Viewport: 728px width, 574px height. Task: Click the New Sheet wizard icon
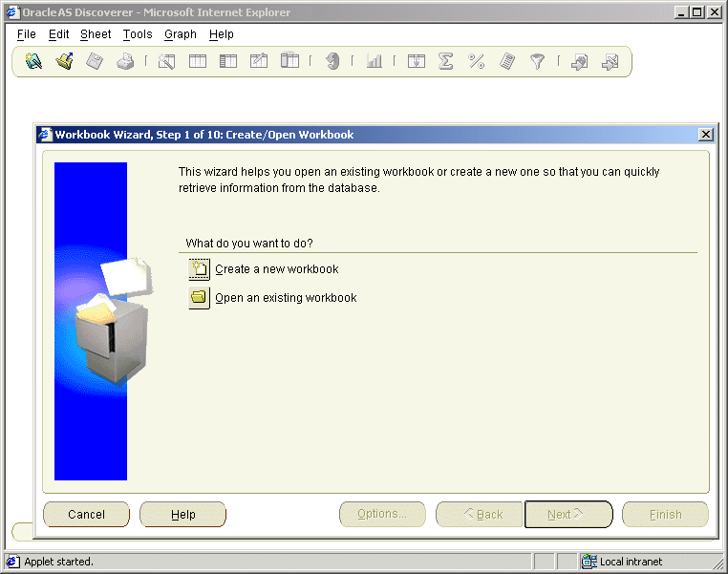tap(166, 61)
